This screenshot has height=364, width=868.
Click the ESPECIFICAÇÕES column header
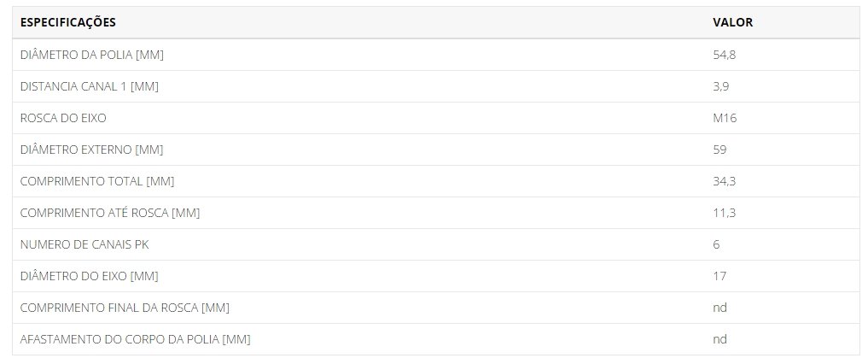68,23
